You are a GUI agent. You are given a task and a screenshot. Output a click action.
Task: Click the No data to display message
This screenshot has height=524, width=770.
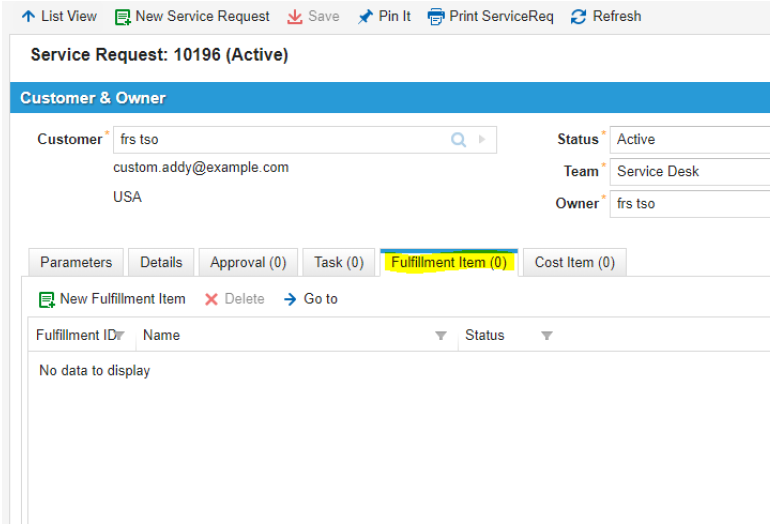pos(94,371)
